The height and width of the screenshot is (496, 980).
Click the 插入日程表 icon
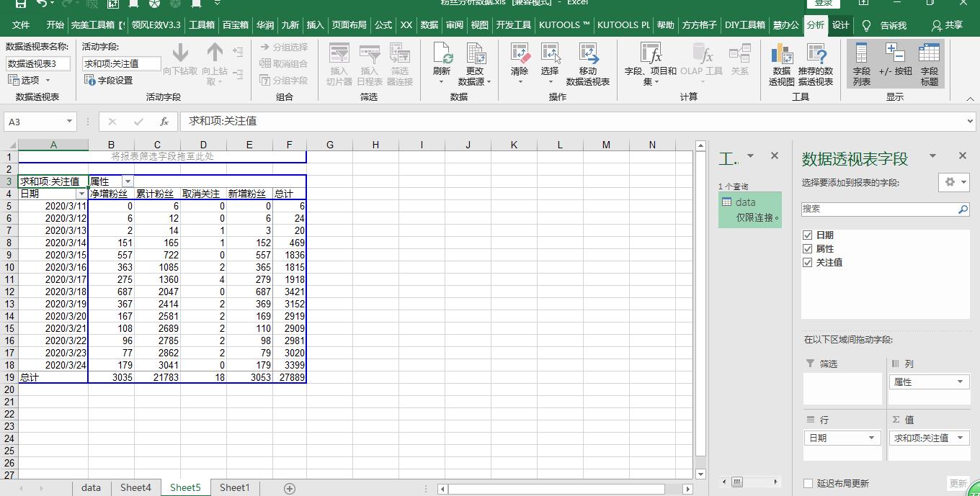coord(370,63)
